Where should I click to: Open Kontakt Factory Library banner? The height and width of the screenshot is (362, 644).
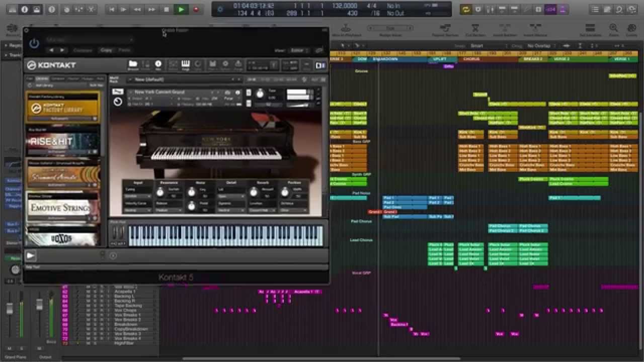(62, 108)
